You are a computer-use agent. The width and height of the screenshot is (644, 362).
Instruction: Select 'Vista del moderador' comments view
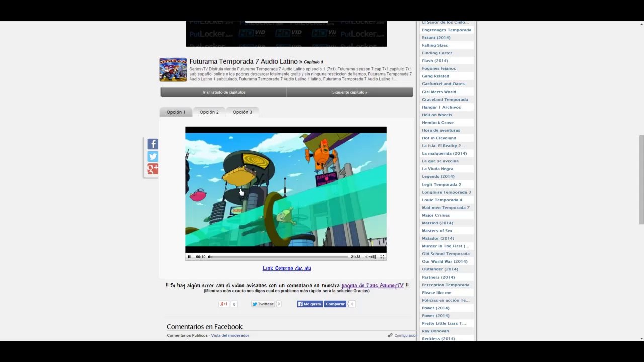[x=230, y=335]
